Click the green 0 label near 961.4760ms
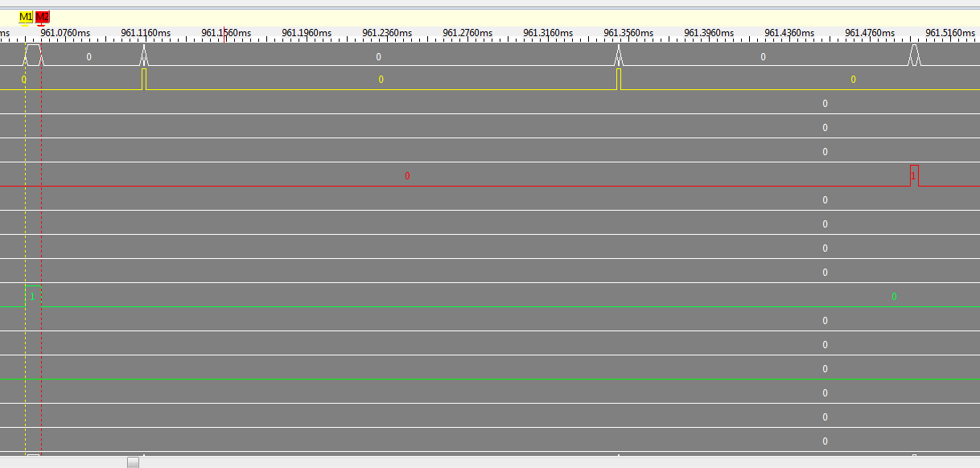Screen dimensions: 980x468 coord(893,296)
